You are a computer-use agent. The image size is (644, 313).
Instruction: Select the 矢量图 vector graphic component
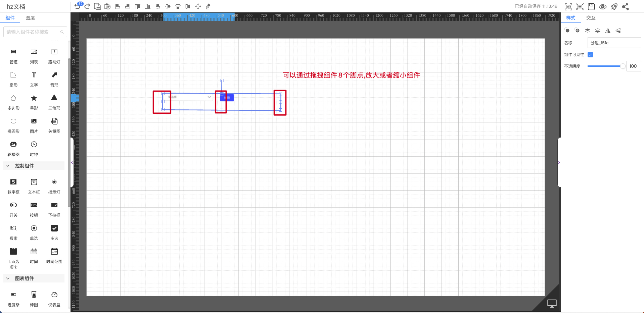(x=54, y=125)
